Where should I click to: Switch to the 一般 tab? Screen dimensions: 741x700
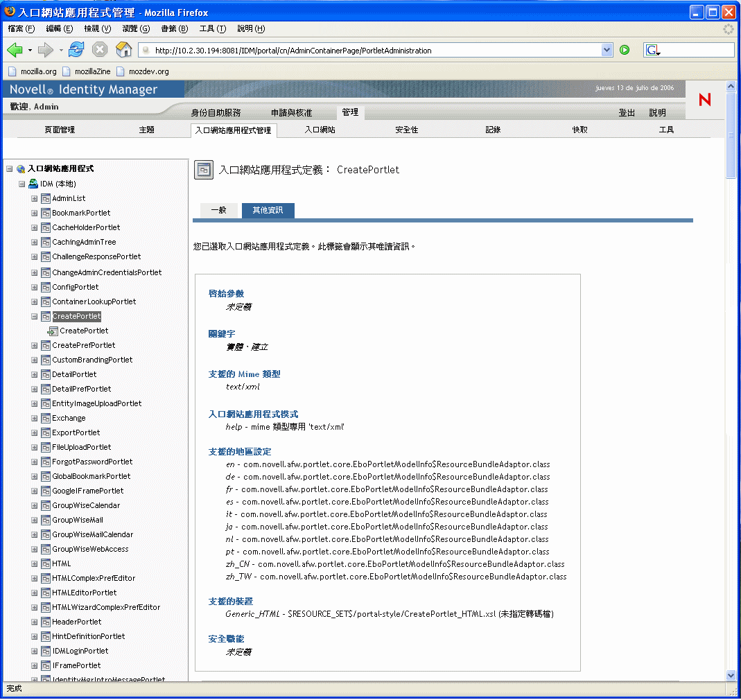(x=219, y=210)
